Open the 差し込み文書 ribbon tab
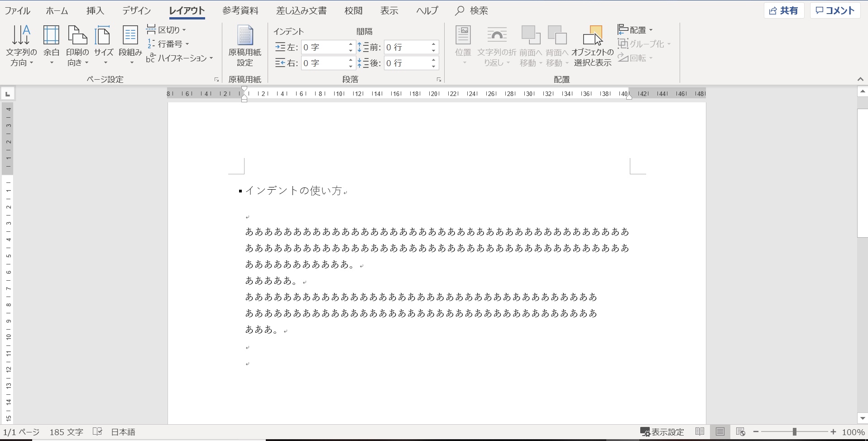Screen dimensions: 868x441 point(301,10)
